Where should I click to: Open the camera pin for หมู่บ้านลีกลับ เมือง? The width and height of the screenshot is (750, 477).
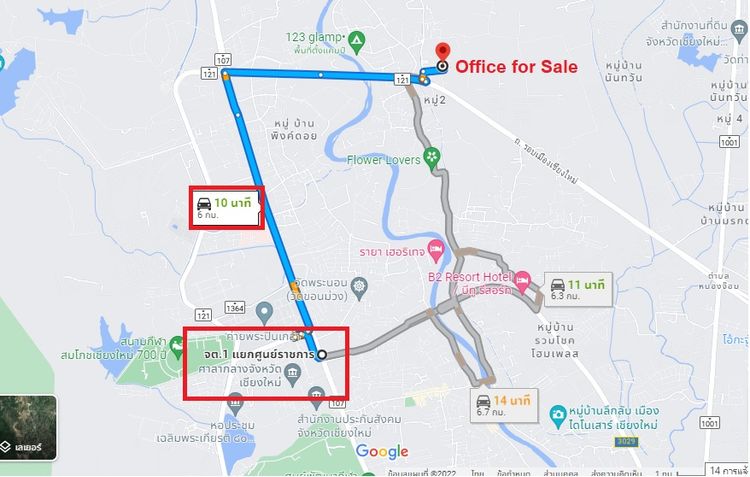point(557,416)
